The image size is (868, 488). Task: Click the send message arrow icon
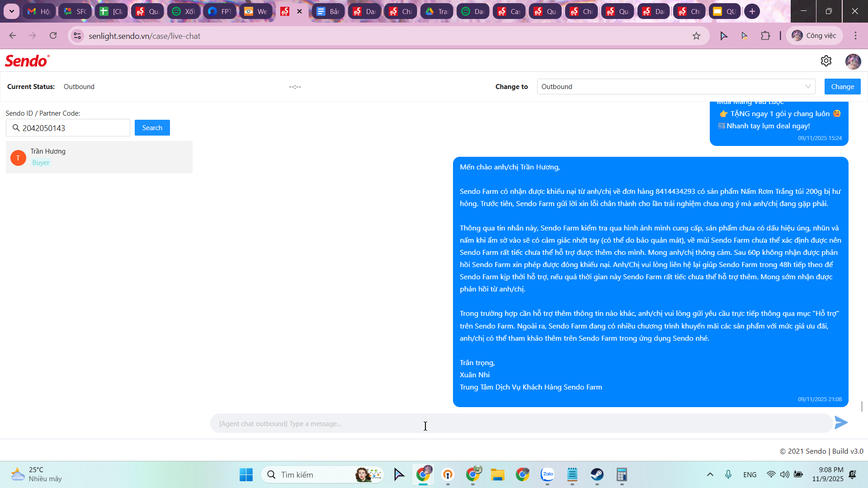point(841,423)
